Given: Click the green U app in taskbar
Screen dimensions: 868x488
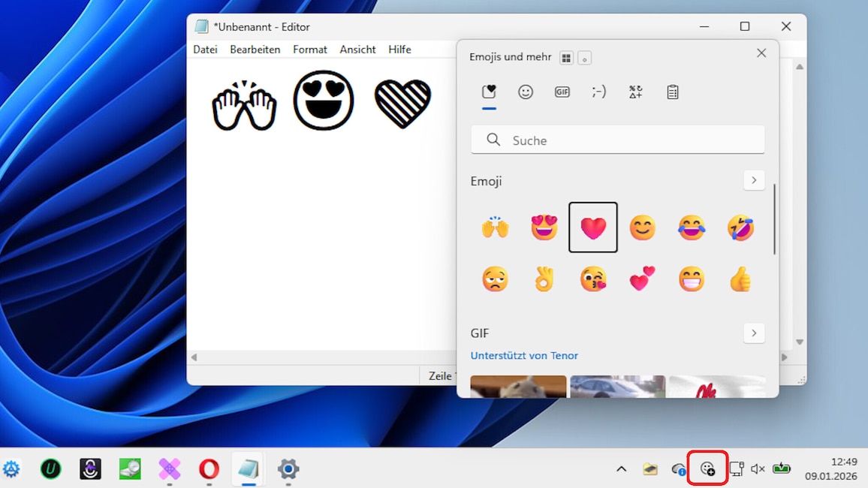Looking at the screenshot, I should pyautogui.click(x=51, y=469).
